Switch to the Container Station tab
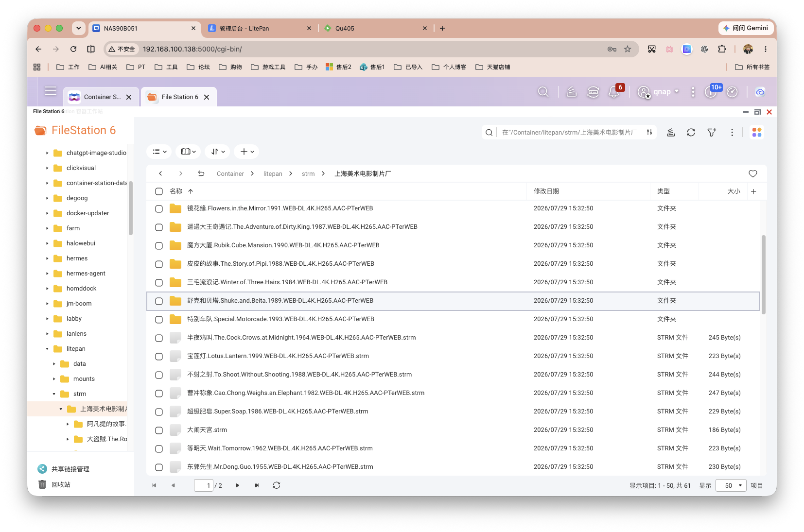Screen dimensions: 804x532 point(101,97)
